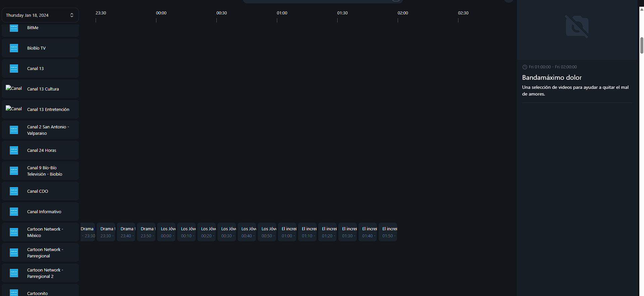Choose Canal 2 San Antonio - Valparaiso
644x296 pixels.
pos(48,130)
